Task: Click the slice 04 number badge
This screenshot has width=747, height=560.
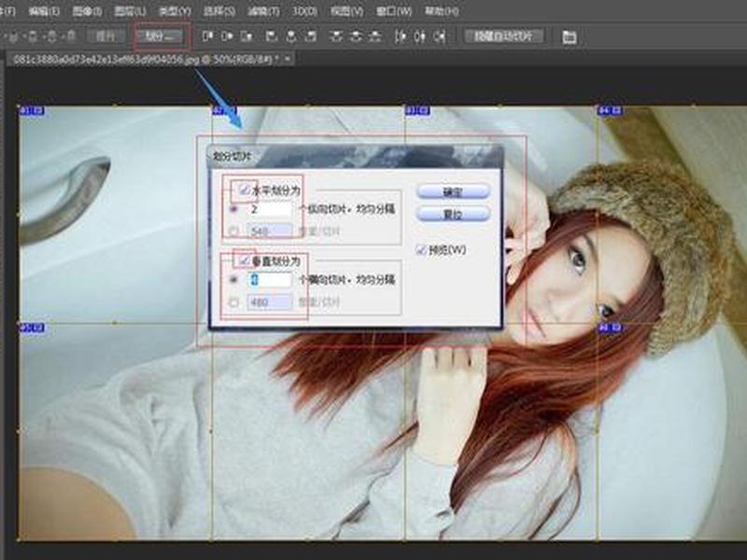Action: tap(610, 111)
